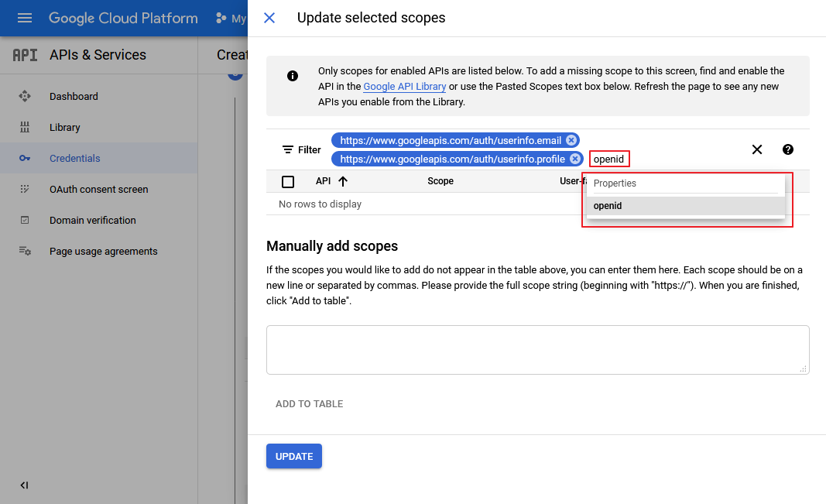Click inside the manual scopes text area
Screen dimensions: 826x504
pyautogui.click(x=538, y=350)
